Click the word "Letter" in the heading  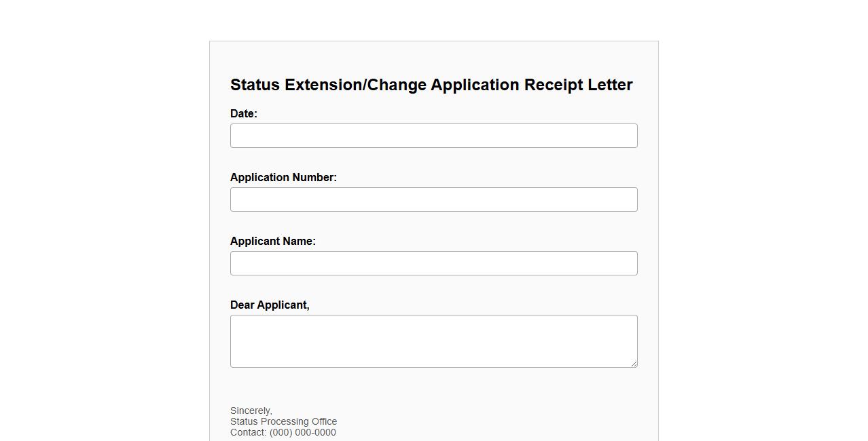point(610,85)
